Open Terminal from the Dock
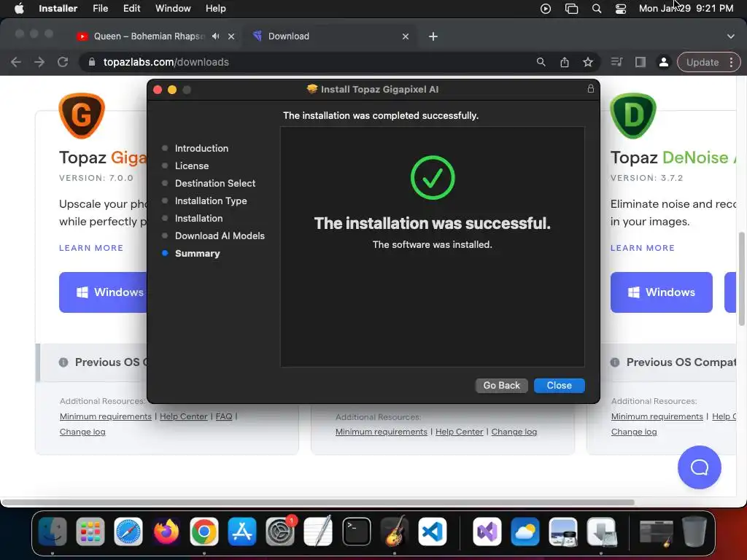 click(356, 532)
